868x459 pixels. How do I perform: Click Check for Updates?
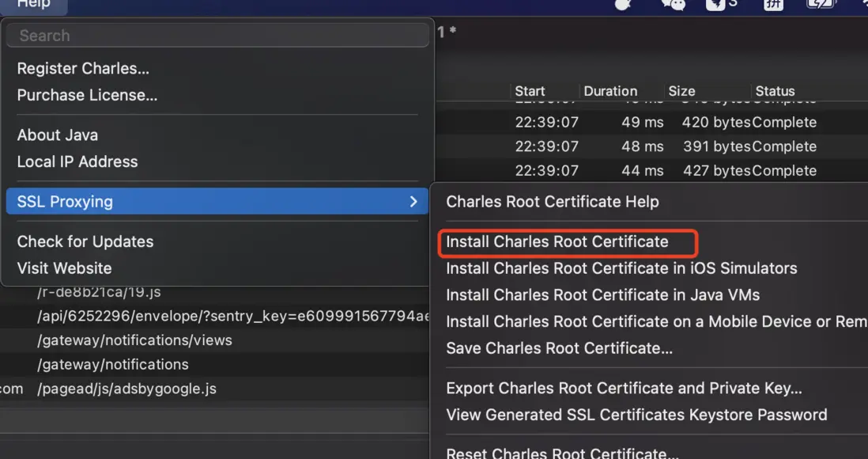pyautogui.click(x=85, y=242)
